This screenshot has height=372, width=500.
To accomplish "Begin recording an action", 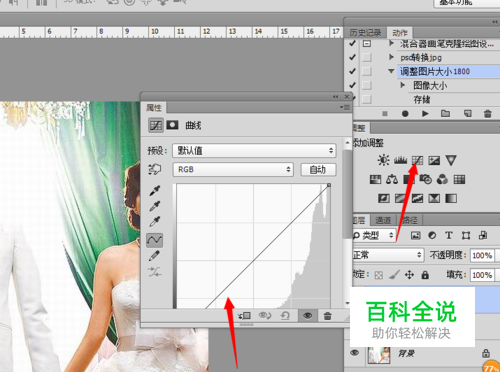I will coord(405,114).
